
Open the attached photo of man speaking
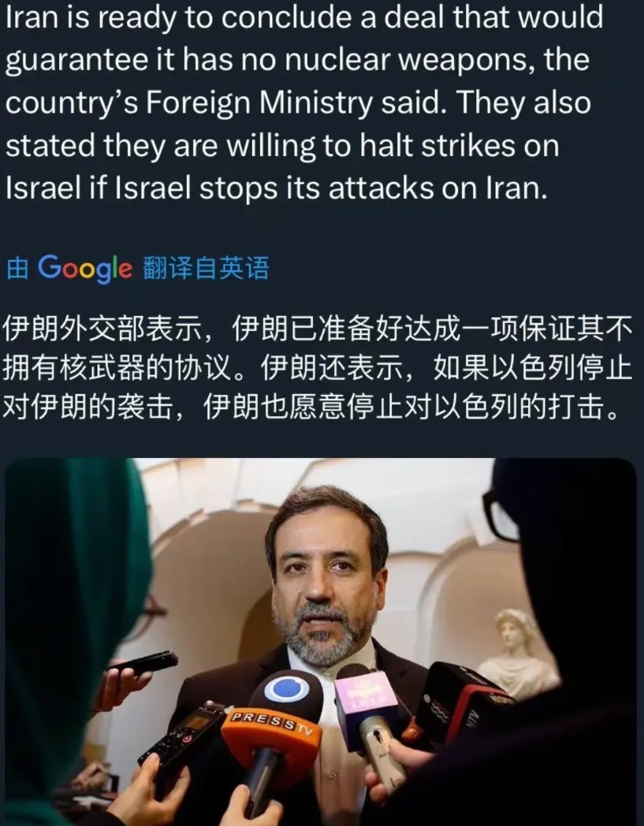(x=320, y=642)
